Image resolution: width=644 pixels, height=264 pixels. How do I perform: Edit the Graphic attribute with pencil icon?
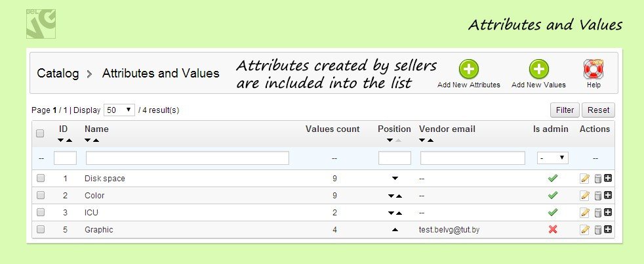click(585, 229)
